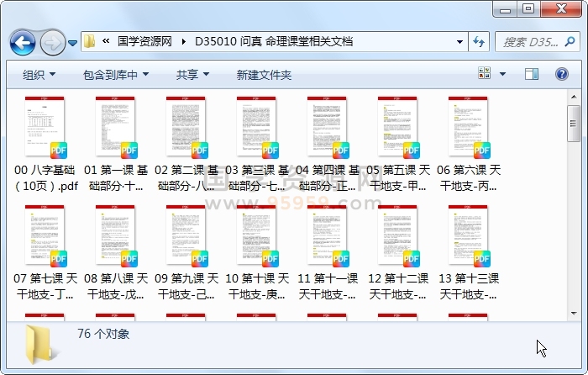
Task: Minimize the Explorer window
Action: (505, 9)
